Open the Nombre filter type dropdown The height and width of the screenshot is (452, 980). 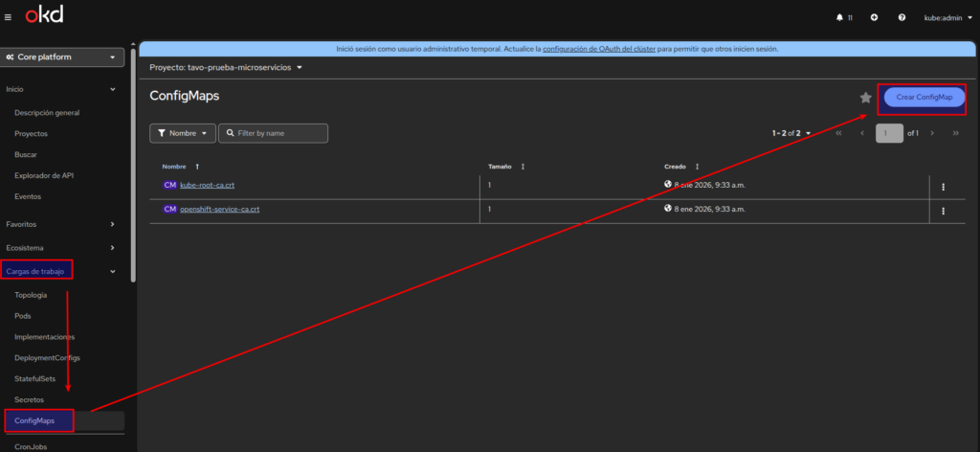182,133
